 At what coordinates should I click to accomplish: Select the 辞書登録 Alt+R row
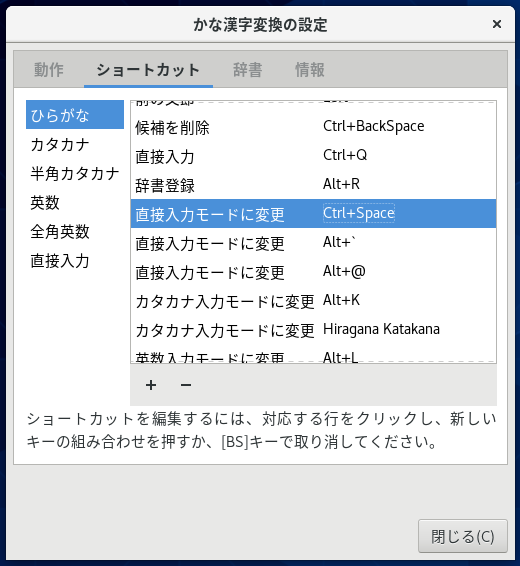(x=313, y=184)
